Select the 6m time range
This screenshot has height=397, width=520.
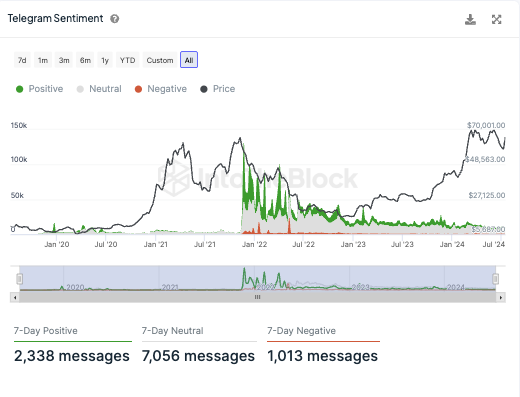[85, 60]
